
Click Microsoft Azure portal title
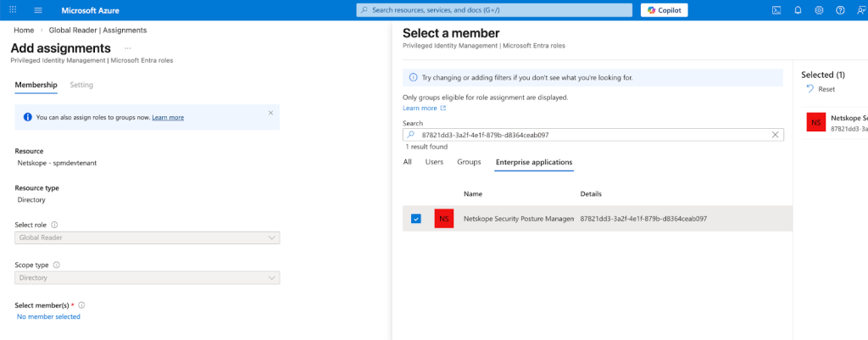point(90,10)
